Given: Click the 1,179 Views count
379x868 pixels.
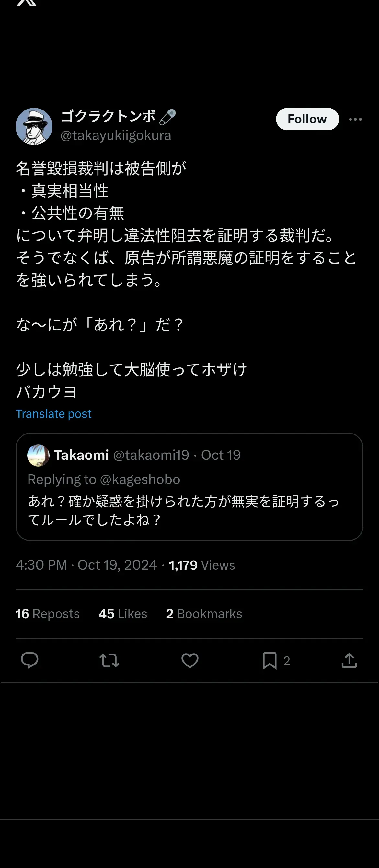Looking at the screenshot, I should coord(202,565).
